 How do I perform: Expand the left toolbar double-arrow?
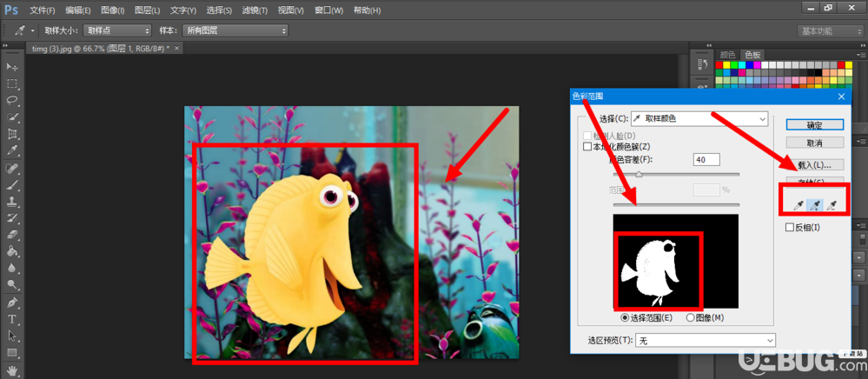(4, 47)
